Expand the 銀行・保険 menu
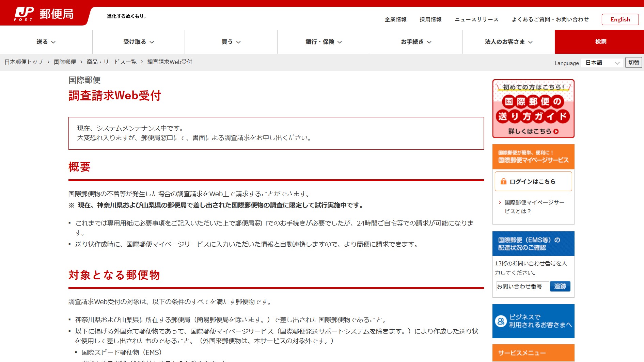This screenshot has width=644, height=362. 324,42
